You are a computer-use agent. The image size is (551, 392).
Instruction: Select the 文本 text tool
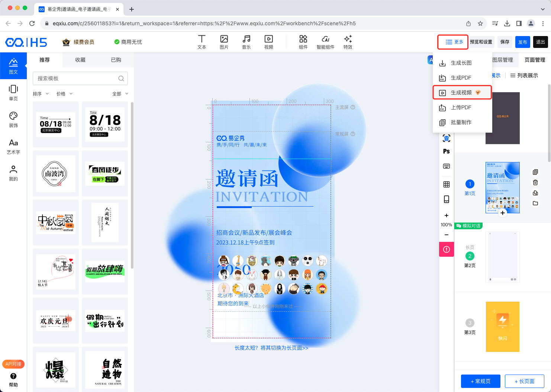click(202, 42)
